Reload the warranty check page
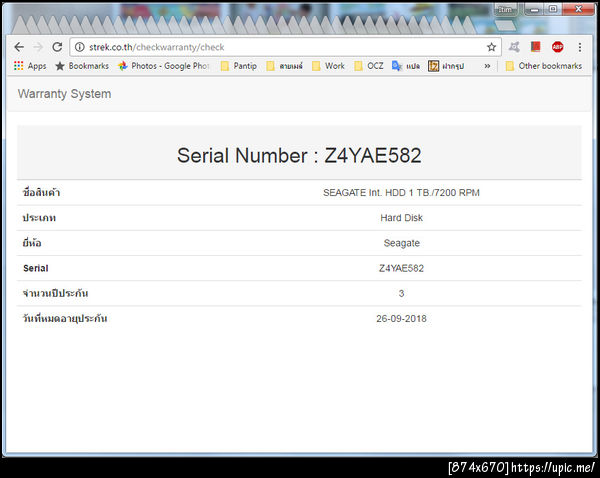The height and width of the screenshot is (478, 600). click(57, 47)
